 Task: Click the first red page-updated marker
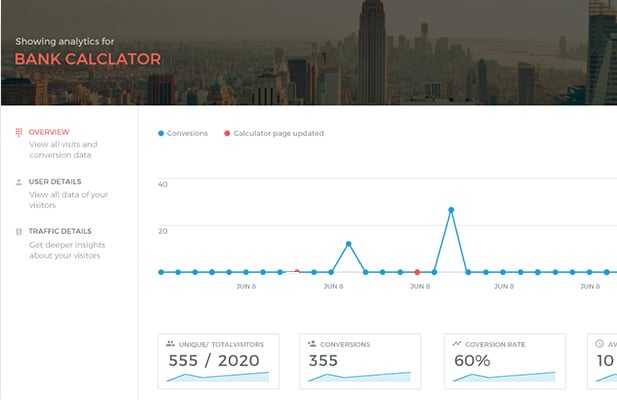[x=297, y=272]
